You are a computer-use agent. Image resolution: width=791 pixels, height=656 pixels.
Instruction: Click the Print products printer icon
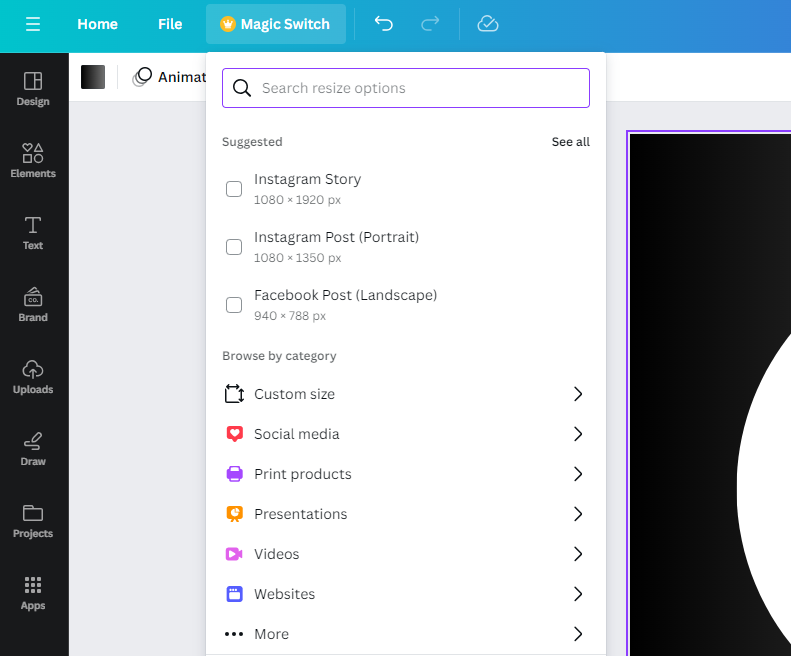pos(234,474)
